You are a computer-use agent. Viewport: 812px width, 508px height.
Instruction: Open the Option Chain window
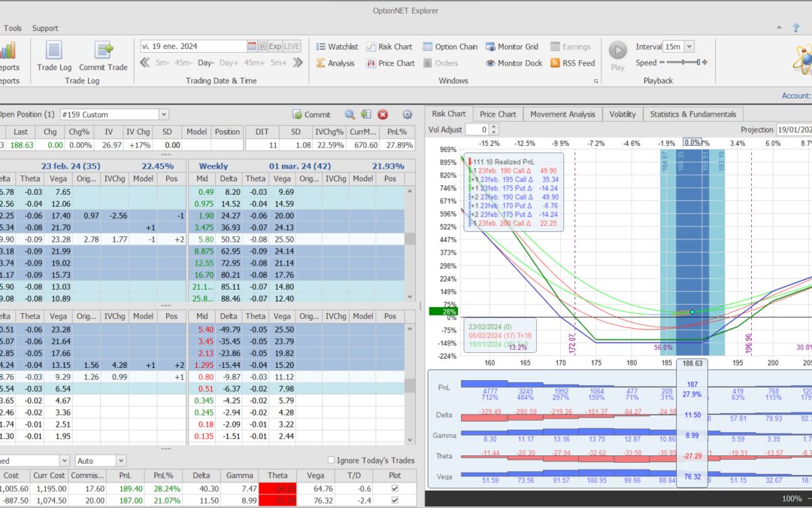pyautogui.click(x=450, y=47)
